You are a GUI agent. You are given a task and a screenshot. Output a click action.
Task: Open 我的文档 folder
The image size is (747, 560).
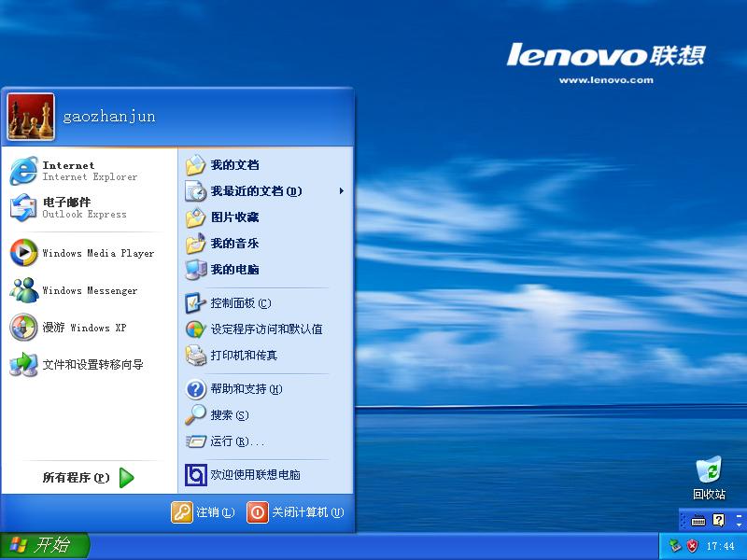click(233, 165)
